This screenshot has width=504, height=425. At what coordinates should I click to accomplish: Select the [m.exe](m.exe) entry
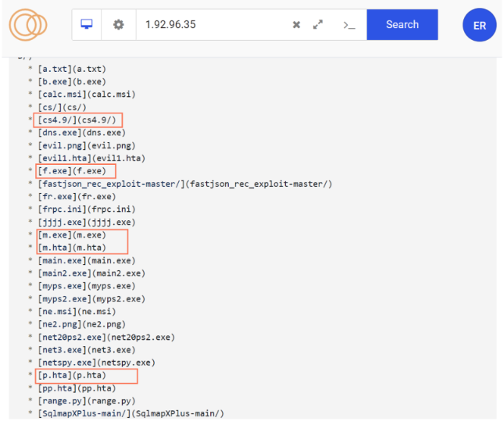(72, 235)
